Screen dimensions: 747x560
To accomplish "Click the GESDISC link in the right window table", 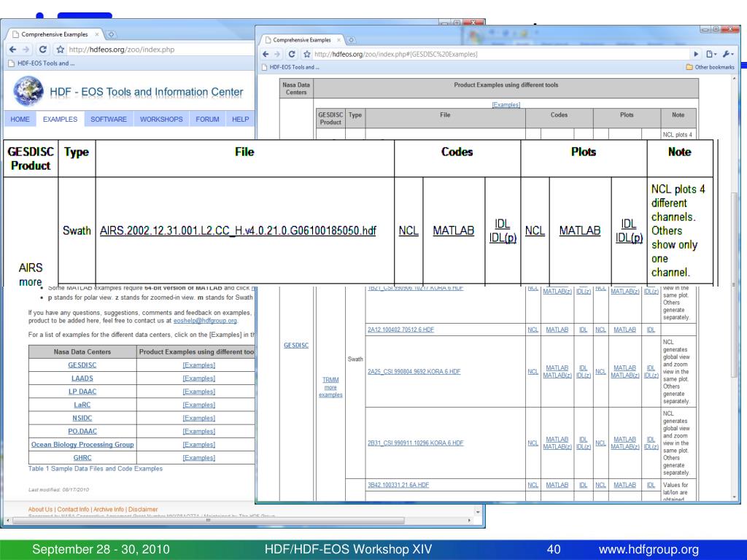I will coord(296,345).
